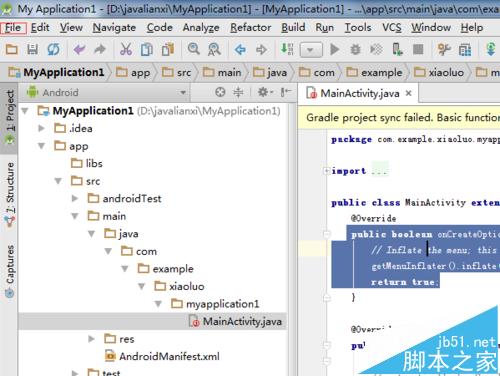Click MyApplication1 in the breadcrumb bar
The image size is (500, 376).
click(x=56, y=72)
